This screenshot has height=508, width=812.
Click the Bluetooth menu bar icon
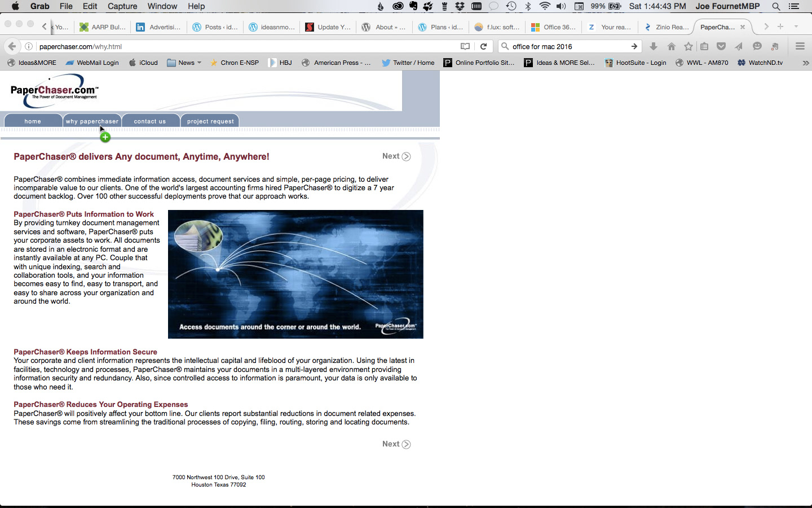click(528, 6)
